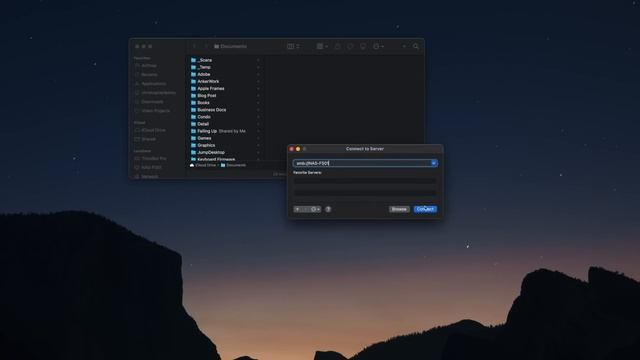Show recent servers dropdown in address field
The image size is (640, 360).
click(433, 163)
